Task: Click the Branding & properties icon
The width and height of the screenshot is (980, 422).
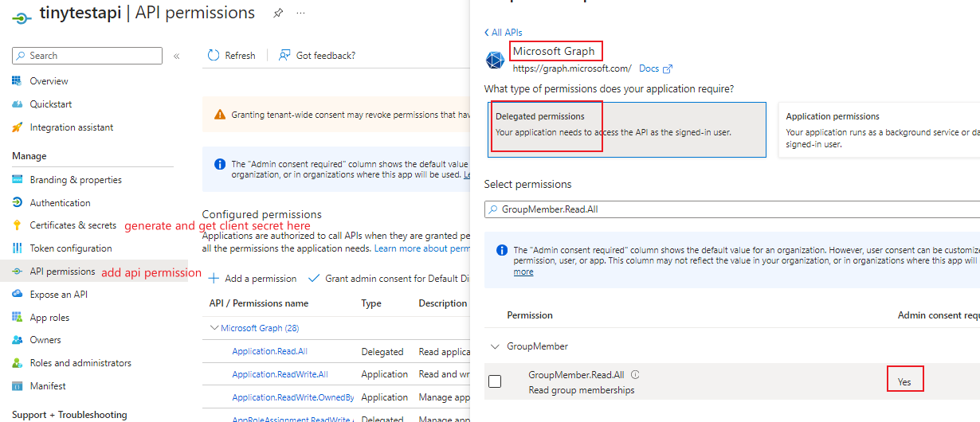Action: 17,180
